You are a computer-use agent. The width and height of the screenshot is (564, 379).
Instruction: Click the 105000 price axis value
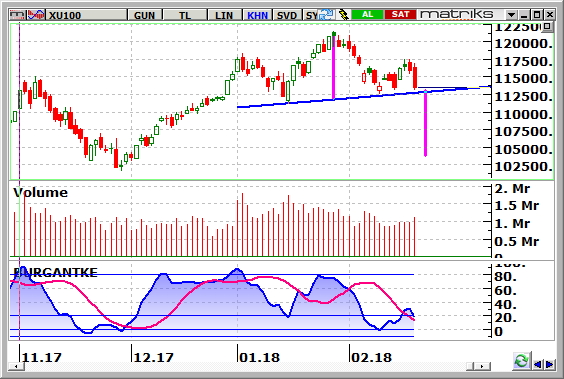click(523, 149)
